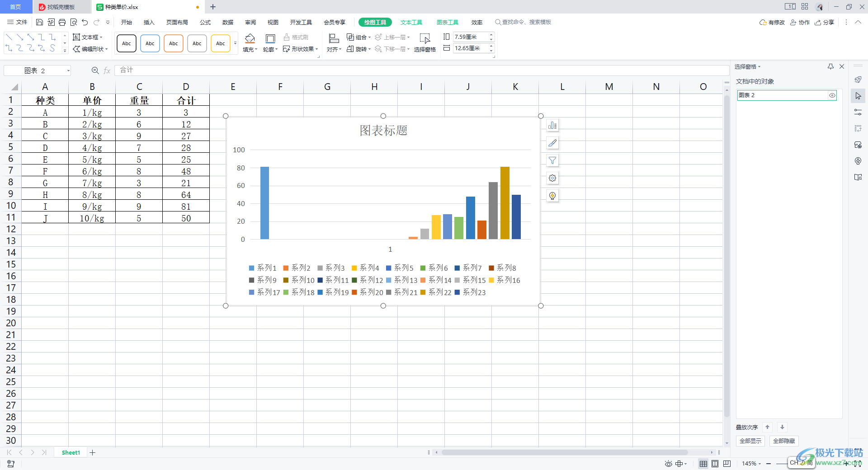
Task: Switch to page layout view icon
Action: (715, 464)
